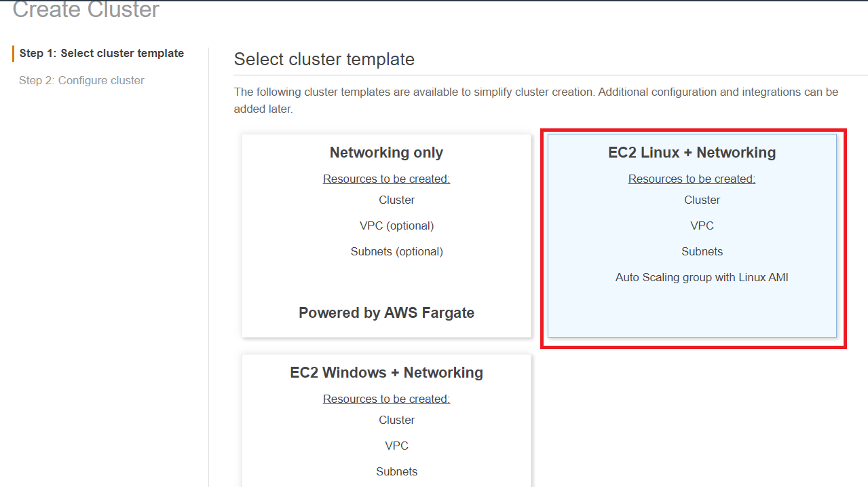The image size is (868, 487).
Task: Click Subnets item in EC2 Linux card
Action: (702, 251)
